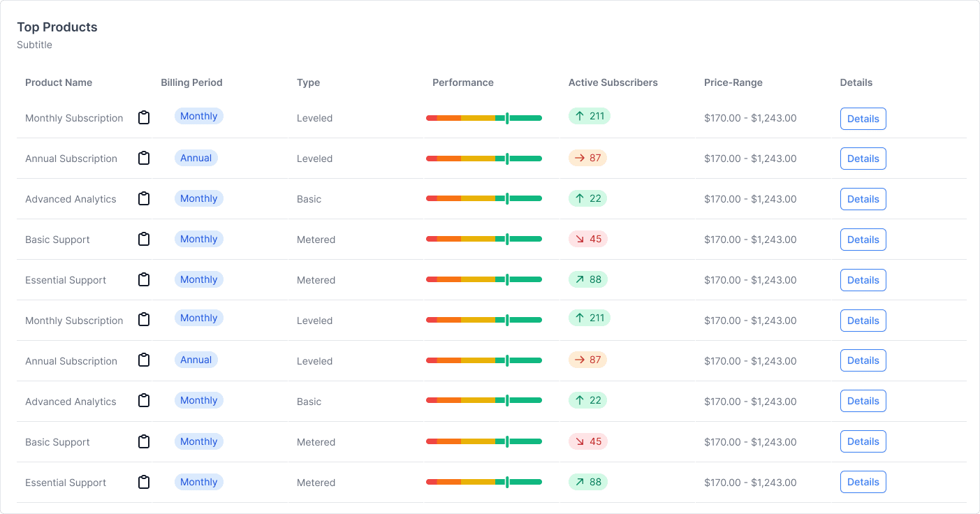Screen dimensions: 980x514
Task: Click clipboard icon beside first Essential Support
Action: click(x=144, y=280)
